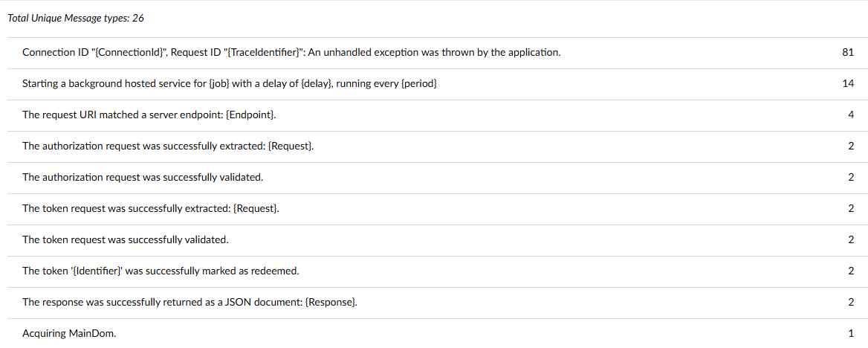Click count 14 for background hosted service
Image resolution: width=868 pixels, height=348 pixels.
point(848,84)
